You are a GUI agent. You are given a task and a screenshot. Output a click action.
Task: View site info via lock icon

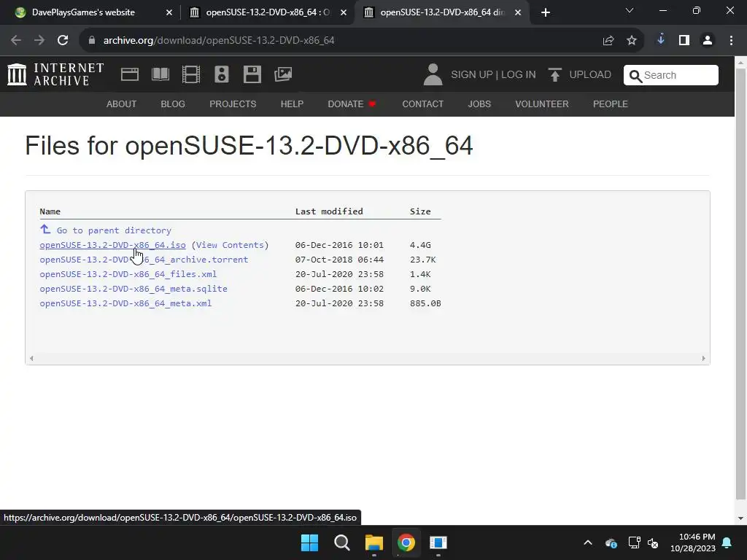click(92, 41)
